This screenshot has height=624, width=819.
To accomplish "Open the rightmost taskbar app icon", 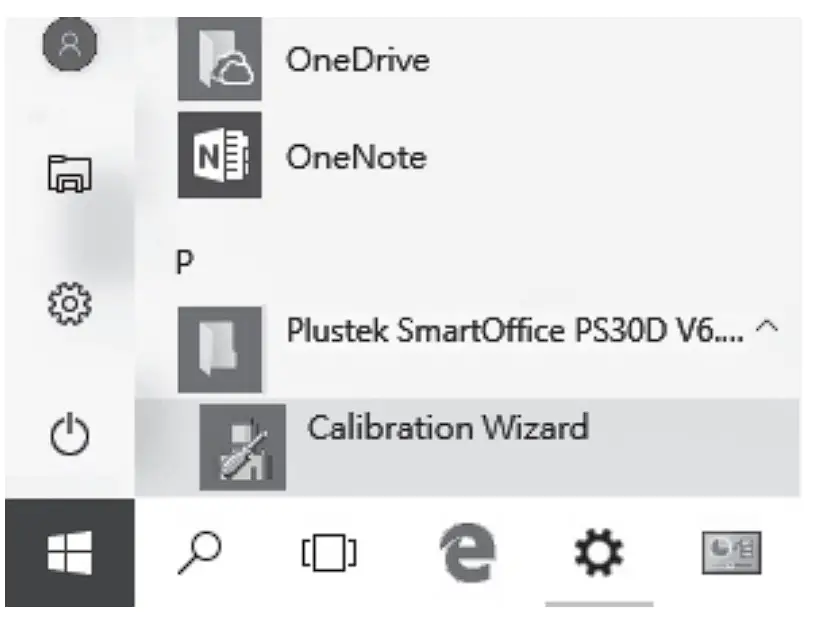I will click(x=729, y=553).
